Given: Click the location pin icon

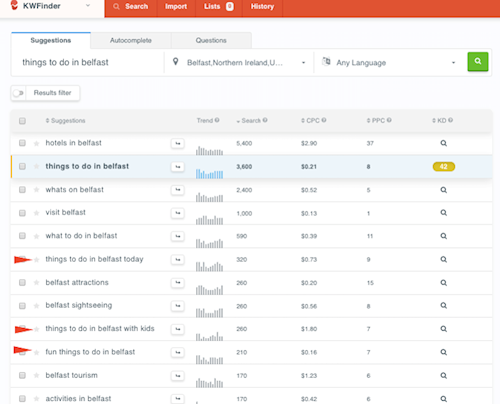Looking at the screenshot, I should 175,62.
